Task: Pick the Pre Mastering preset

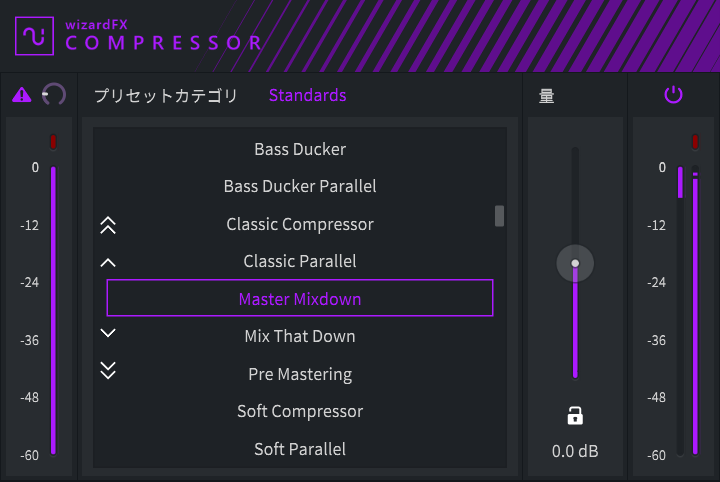Action: coord(300,374)
